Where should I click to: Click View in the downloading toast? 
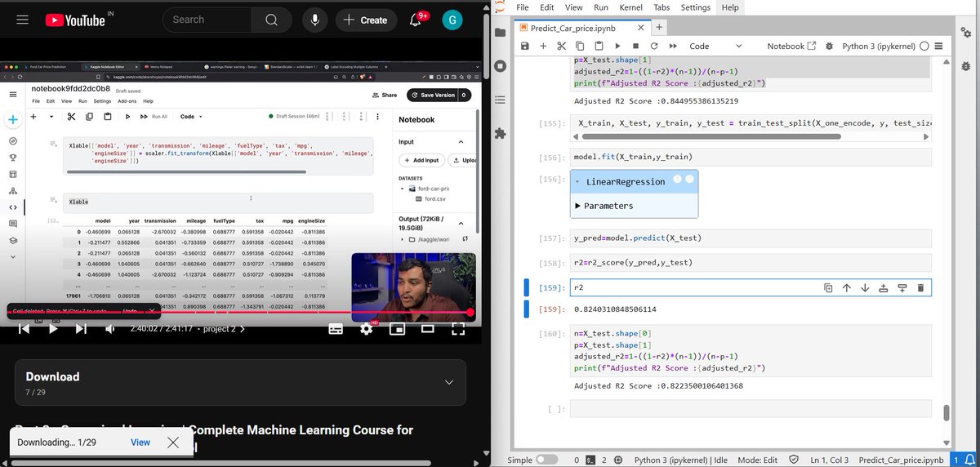click(140, 443)
